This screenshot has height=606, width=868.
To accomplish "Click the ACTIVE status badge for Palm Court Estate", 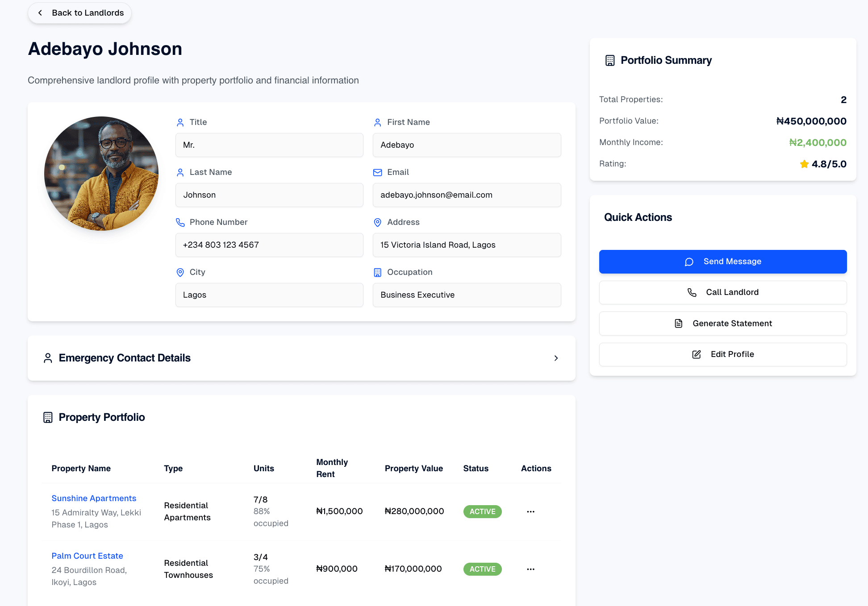I will (x=482, y=569).
